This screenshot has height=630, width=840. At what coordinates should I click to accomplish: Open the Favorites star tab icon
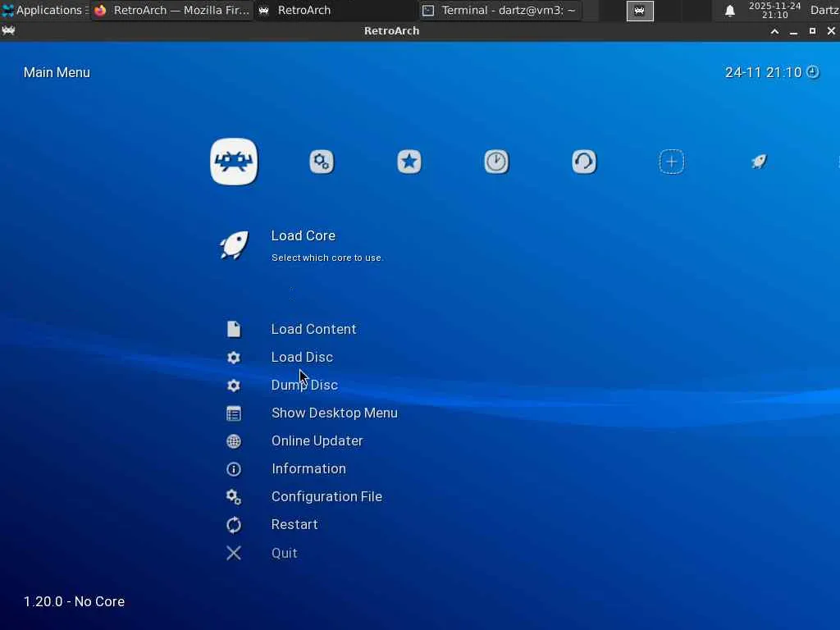[409, 162]
